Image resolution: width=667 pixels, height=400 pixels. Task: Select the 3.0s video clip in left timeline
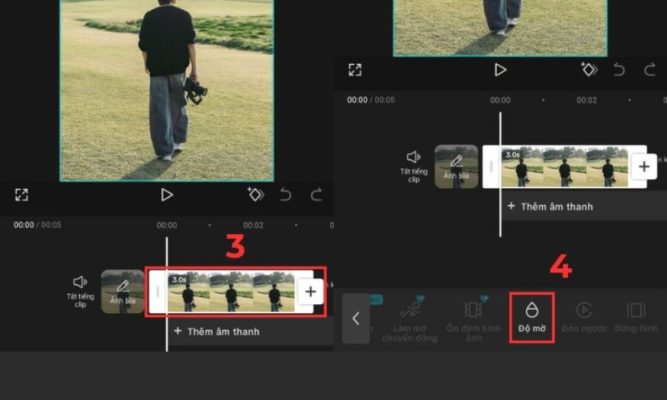click(x=230, y=292)
